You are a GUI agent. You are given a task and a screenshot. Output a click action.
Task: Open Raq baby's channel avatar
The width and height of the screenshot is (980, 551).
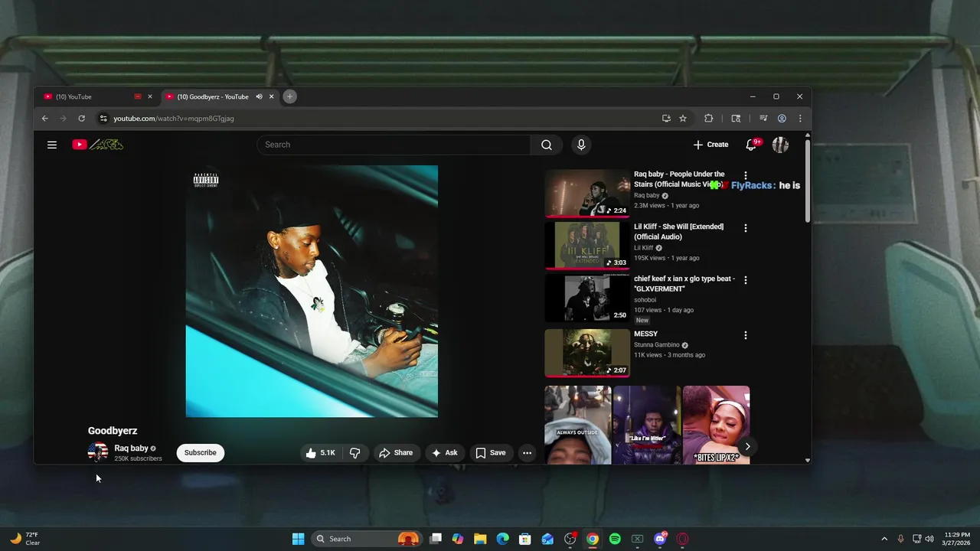point(98,452)
